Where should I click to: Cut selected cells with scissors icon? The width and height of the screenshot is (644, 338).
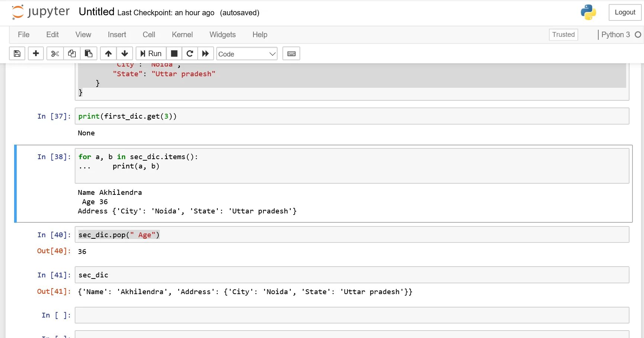point(55,54)
